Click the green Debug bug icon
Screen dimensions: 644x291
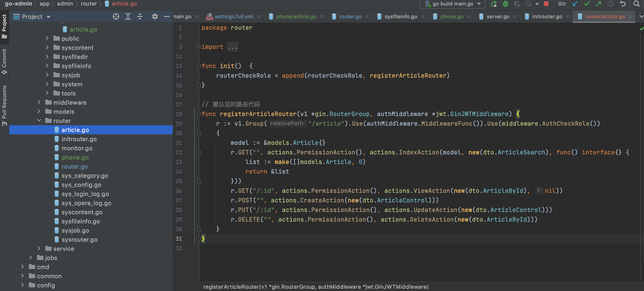[505, 4]
